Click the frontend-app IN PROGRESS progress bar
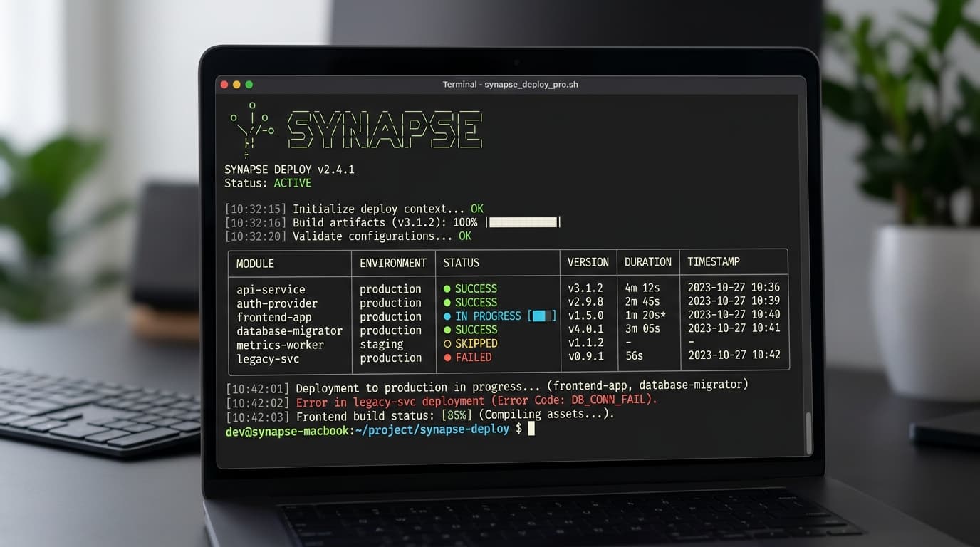The width and height of the screenshot is (980, 547). pos(542,316)
